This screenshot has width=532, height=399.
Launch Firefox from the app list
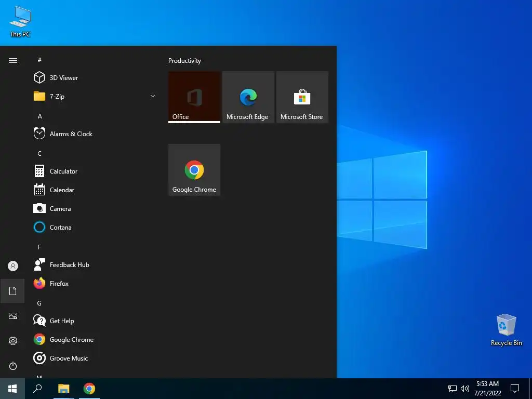(95, 283)
